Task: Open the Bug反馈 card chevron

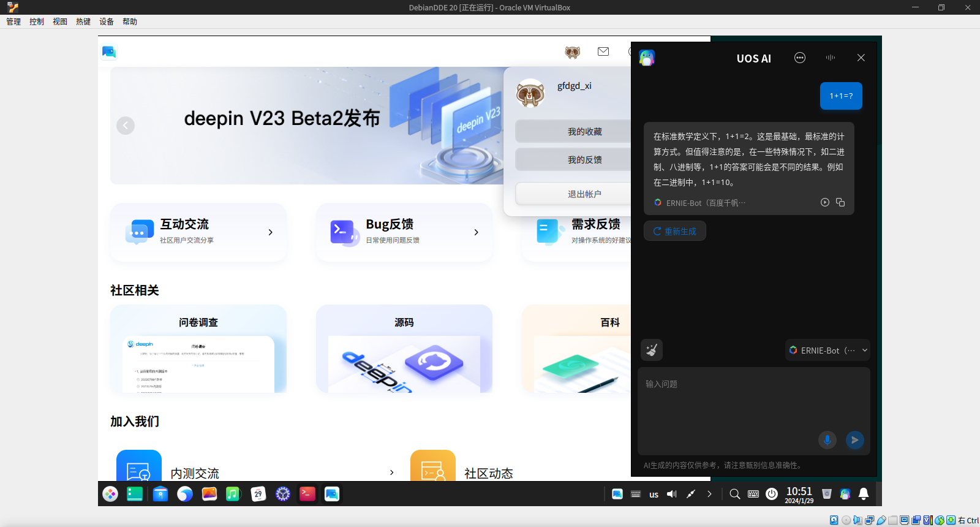Action: point(476,232)
